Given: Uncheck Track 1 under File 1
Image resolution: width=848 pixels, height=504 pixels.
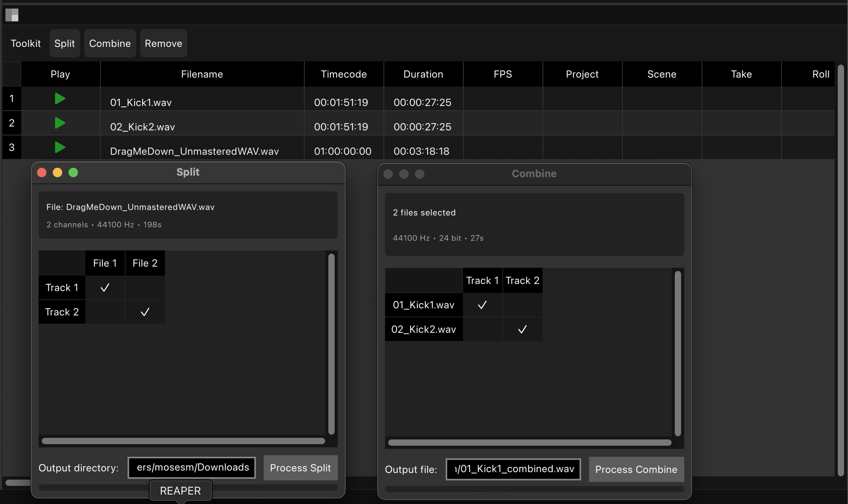Looking at the screenshot, I should pos(104,287).
